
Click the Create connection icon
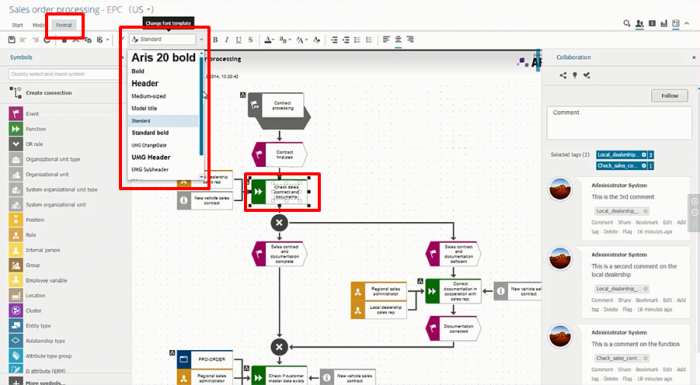(16, 93)
